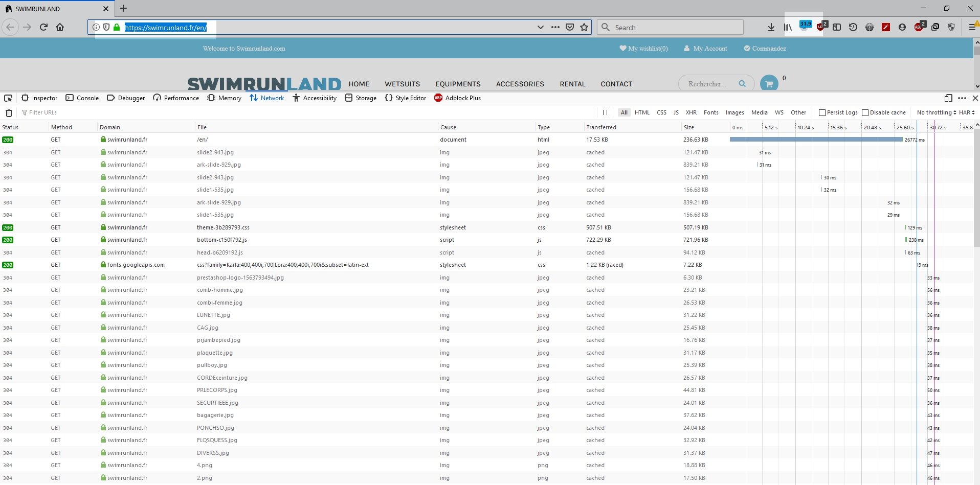Open Firefox Library menu

point(788,27)
